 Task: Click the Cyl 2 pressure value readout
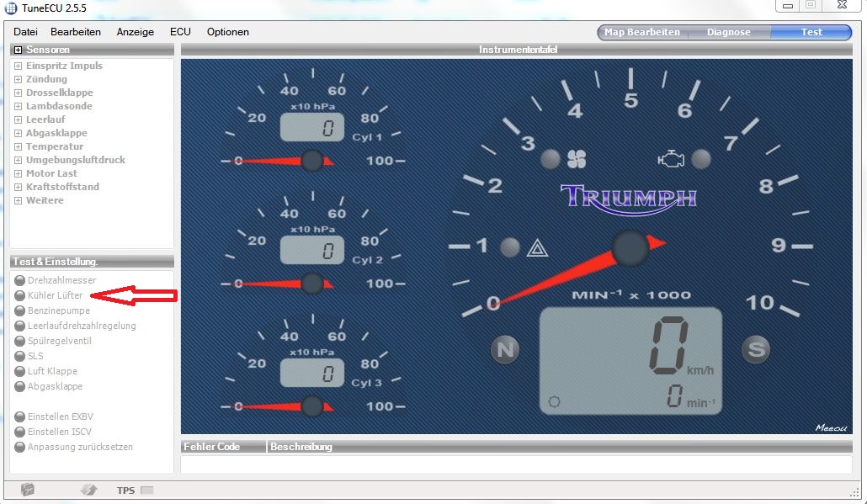[312, 250]
